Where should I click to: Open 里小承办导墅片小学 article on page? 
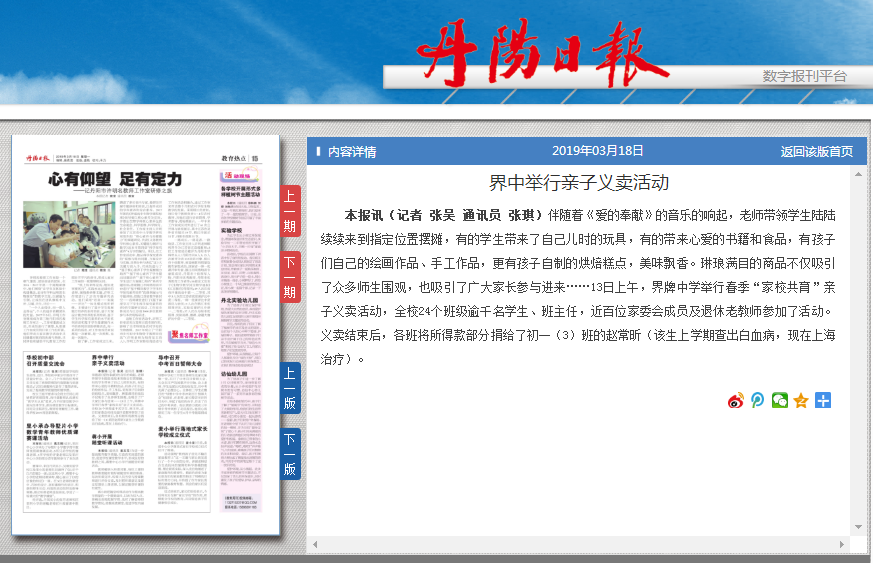pyautogui.click(x=52, y=432)
